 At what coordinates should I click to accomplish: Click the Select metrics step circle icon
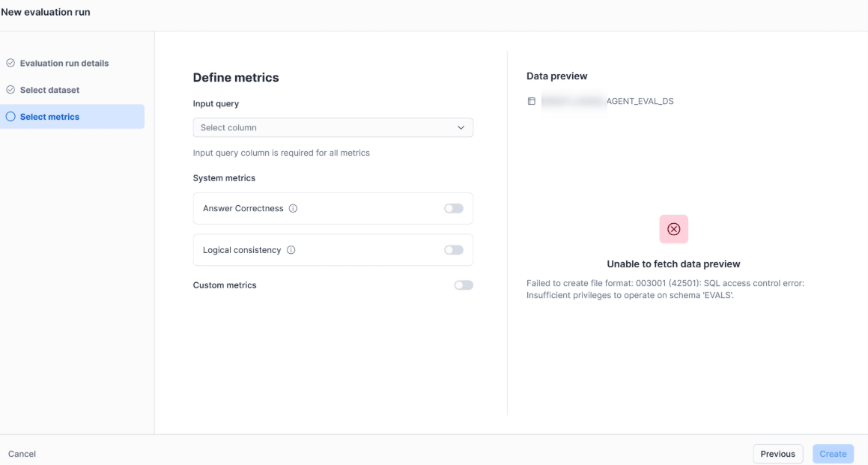[10, 117]
